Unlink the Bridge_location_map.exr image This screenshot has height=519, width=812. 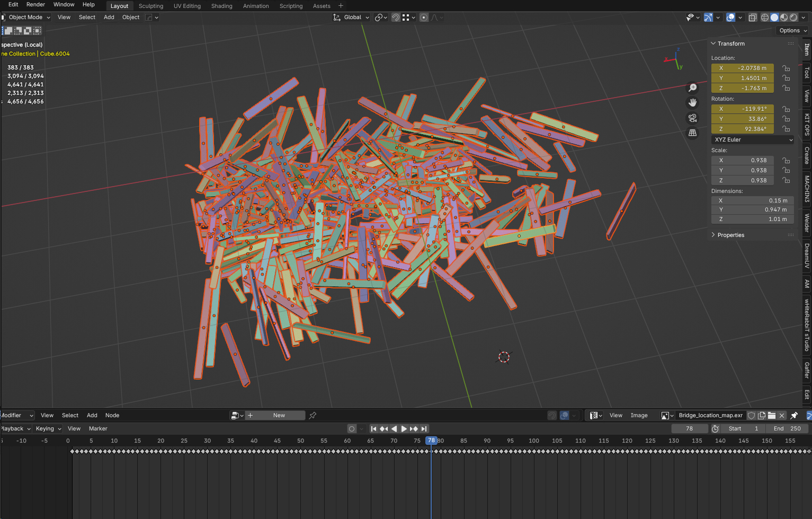click(x=782, y=416)
